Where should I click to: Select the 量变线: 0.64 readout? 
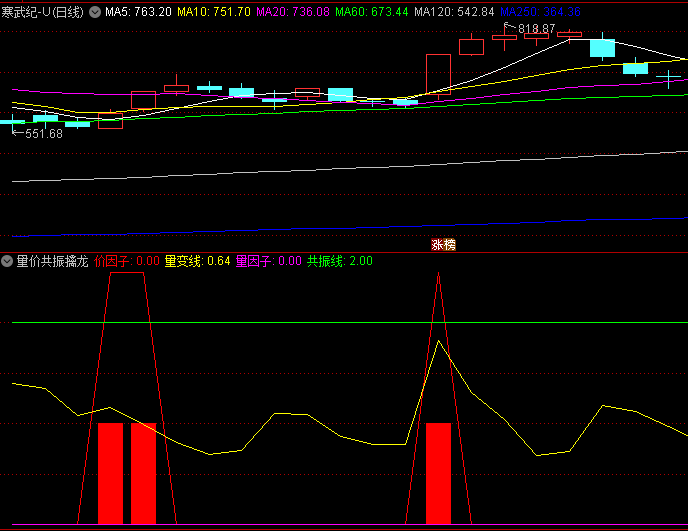[197, 262]
